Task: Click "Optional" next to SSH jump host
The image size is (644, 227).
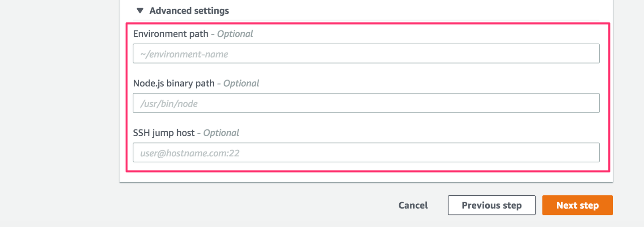Action: point(221,133)
